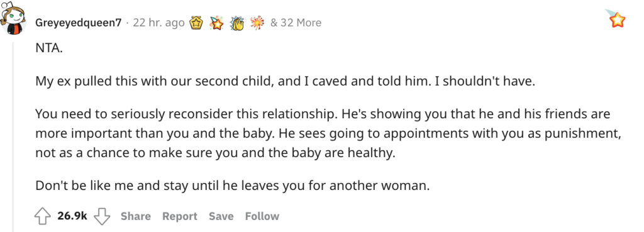The height and width of the screenshot is (232, 644).
Task: Open the Greyeyedqueen7 username profile link
Action: 79,23
